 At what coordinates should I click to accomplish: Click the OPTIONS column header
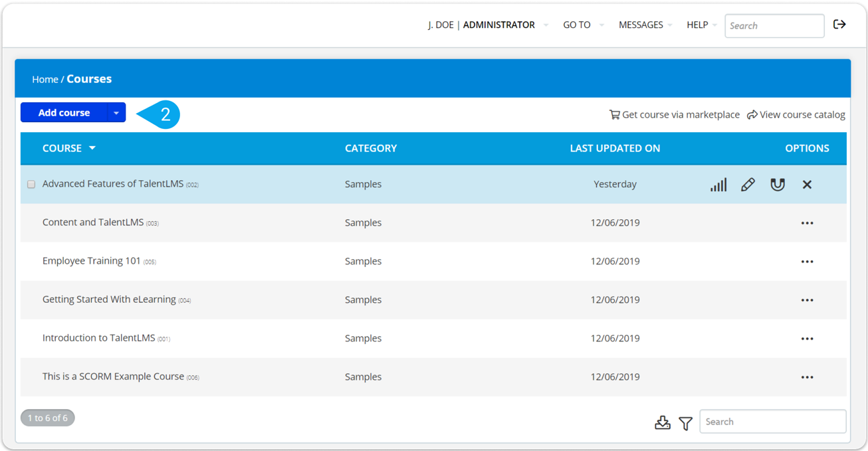tap(807, 149)
